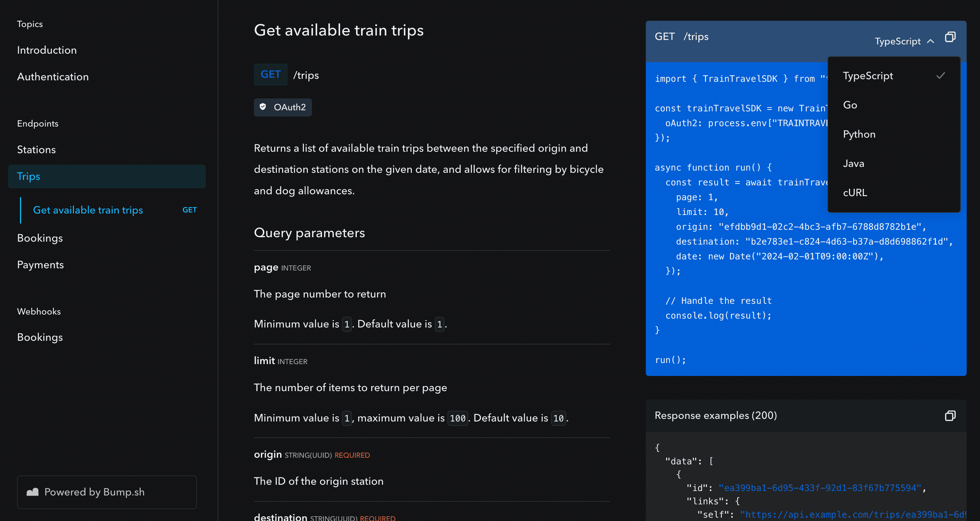Select Python from language dropdown
The width and height of the screenshot is (980, 521).
[x=859, y=134]
